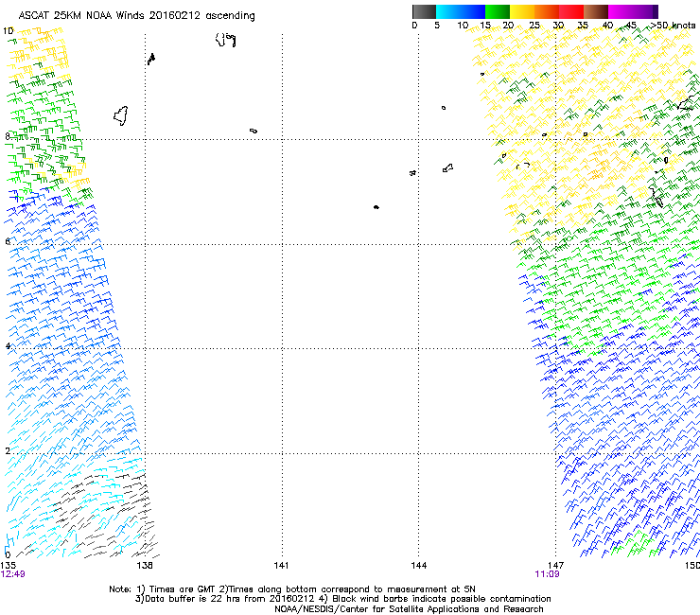The width and height of the screenshot is (700, 615).
Task: Click the orange segment of the color scale
Action: 547,11
